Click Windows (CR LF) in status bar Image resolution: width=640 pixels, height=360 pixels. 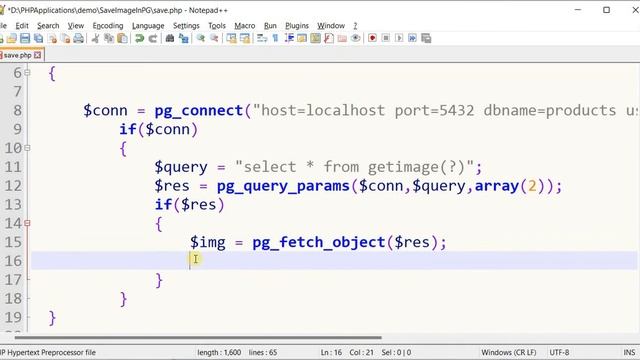pos(509,352)
